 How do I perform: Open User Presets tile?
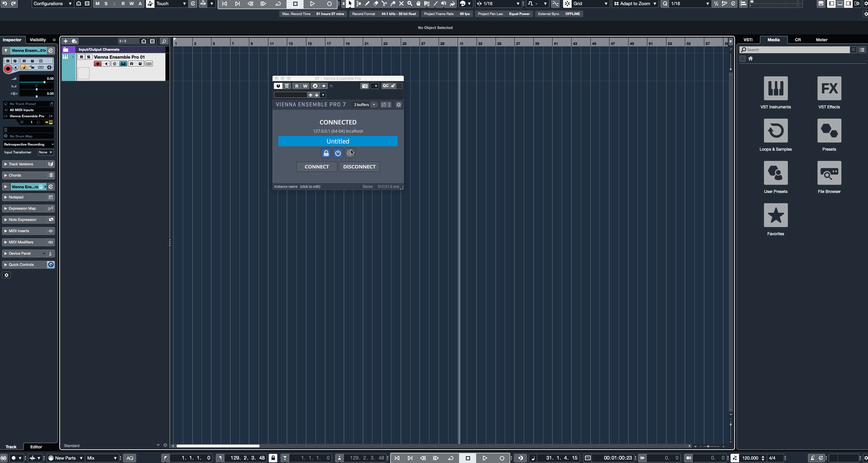tap(776, 173)
